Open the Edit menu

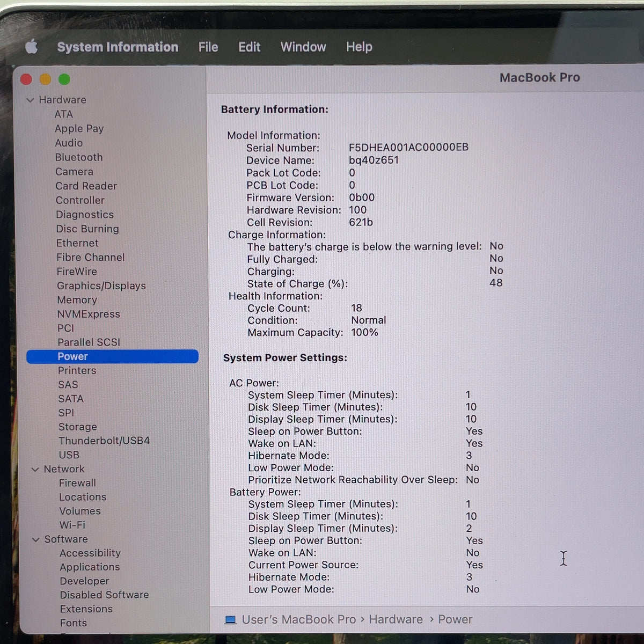250,47
